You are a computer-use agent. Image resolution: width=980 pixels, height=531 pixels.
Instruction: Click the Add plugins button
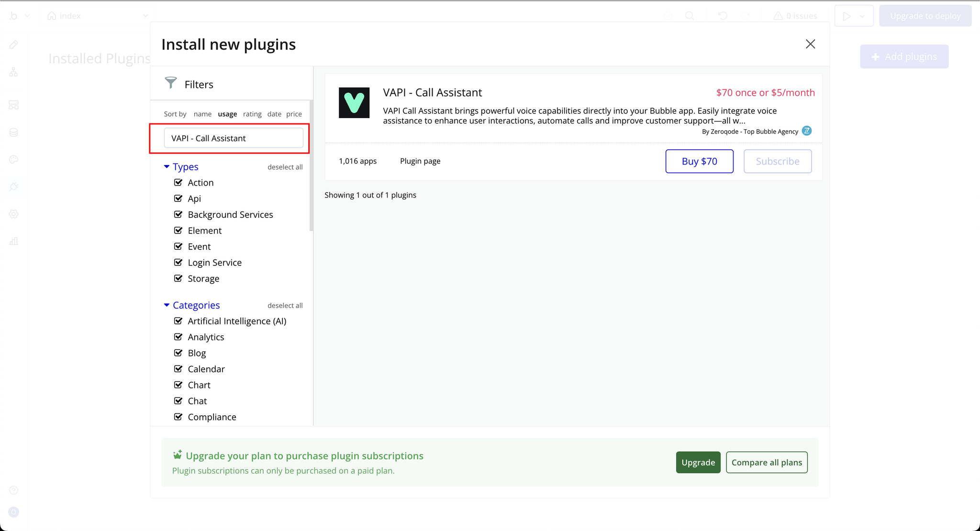click(904, 56)
